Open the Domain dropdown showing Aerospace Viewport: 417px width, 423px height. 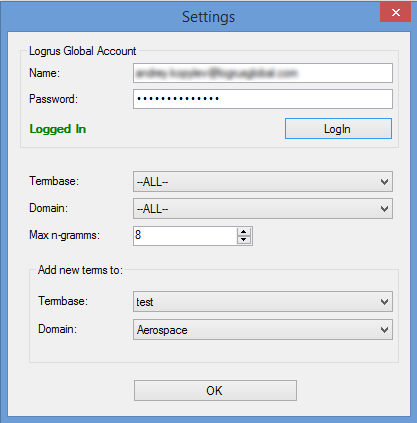[263, 330]
